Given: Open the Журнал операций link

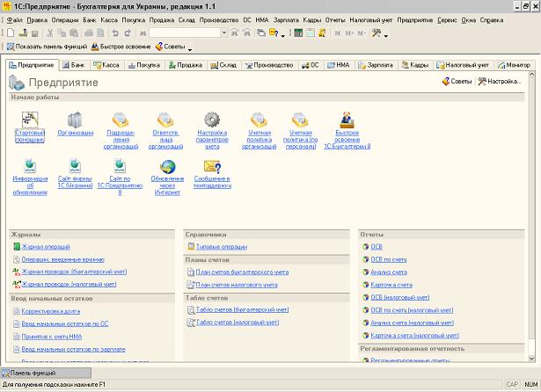Looking at the screenshot, I should pos(46,247).
